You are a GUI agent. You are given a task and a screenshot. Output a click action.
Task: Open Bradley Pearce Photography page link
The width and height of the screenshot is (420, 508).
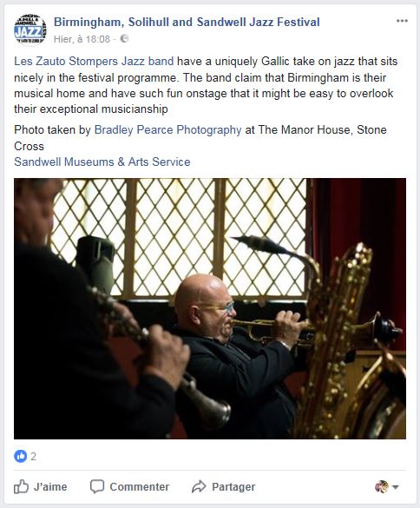(167, 130)
